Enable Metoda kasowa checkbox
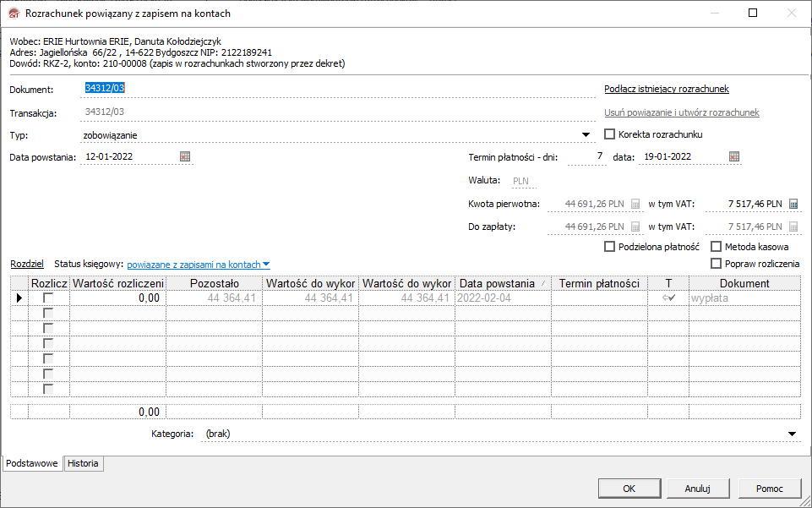Viewport: 812px width, 508px height. [717, 247]
